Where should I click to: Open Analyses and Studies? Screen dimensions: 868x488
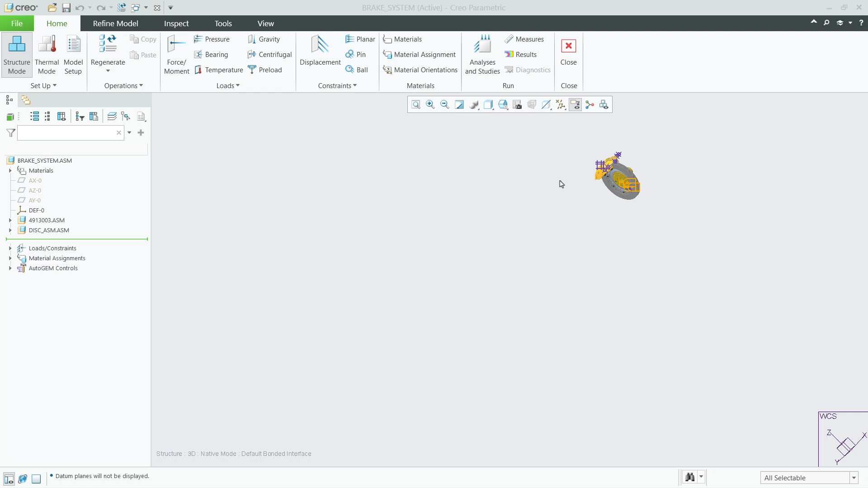482,55
